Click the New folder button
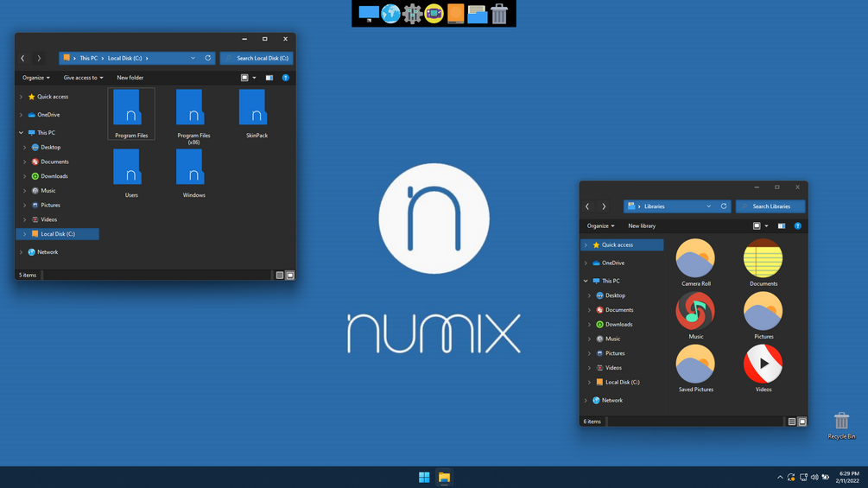 pyautogui.click(x=130, y=78)
